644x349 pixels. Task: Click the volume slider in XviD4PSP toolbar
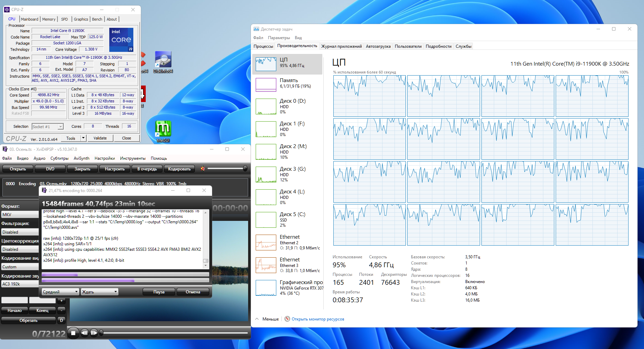pos(227,168)
